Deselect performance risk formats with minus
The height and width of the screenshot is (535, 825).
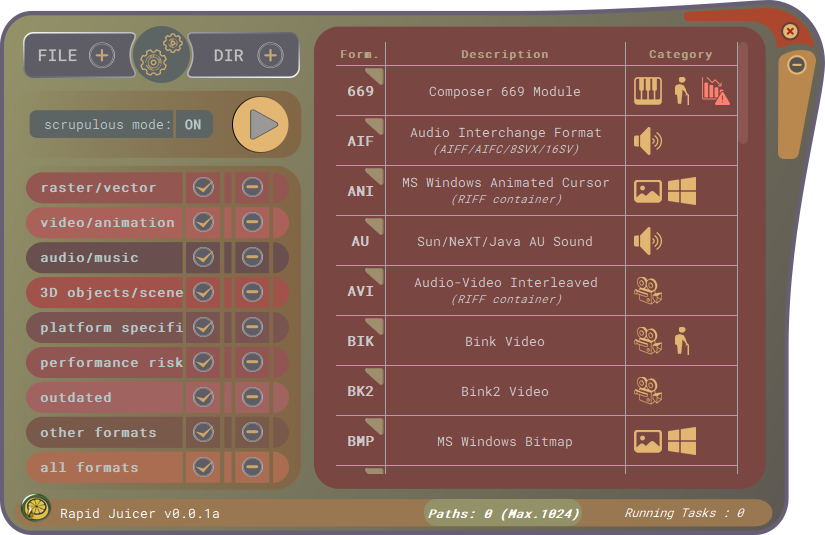click(252, 362)
